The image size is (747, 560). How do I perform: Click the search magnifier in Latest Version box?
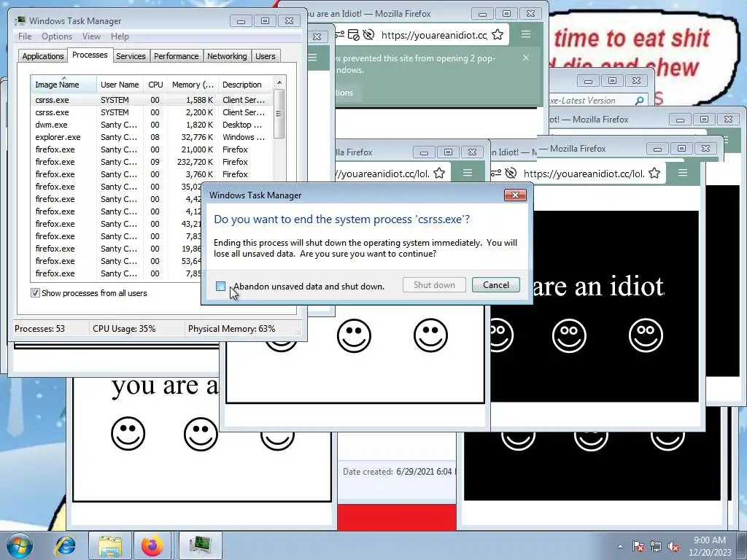[639, 101]
